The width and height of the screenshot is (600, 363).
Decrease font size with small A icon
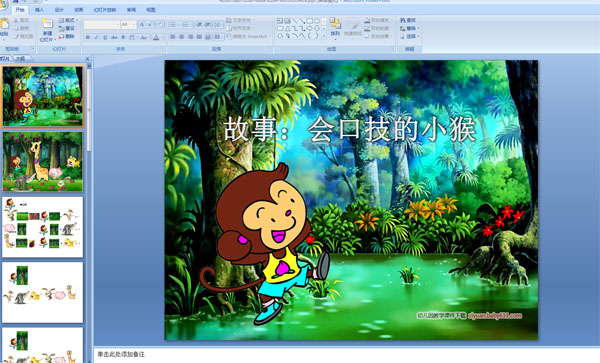click(x=150, y=24)
